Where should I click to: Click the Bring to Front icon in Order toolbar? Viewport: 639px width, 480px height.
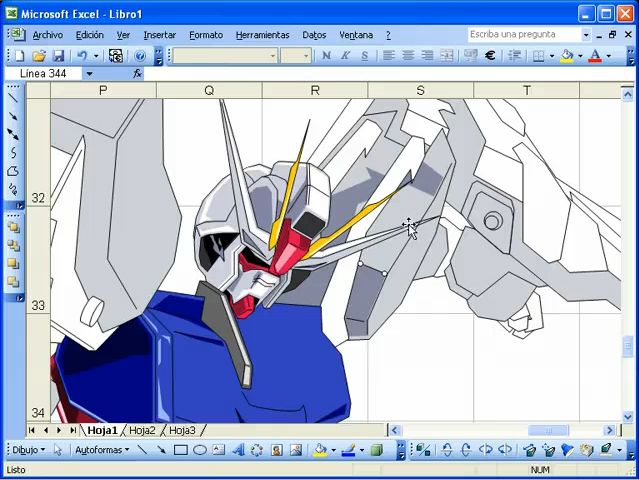[13, 227]
